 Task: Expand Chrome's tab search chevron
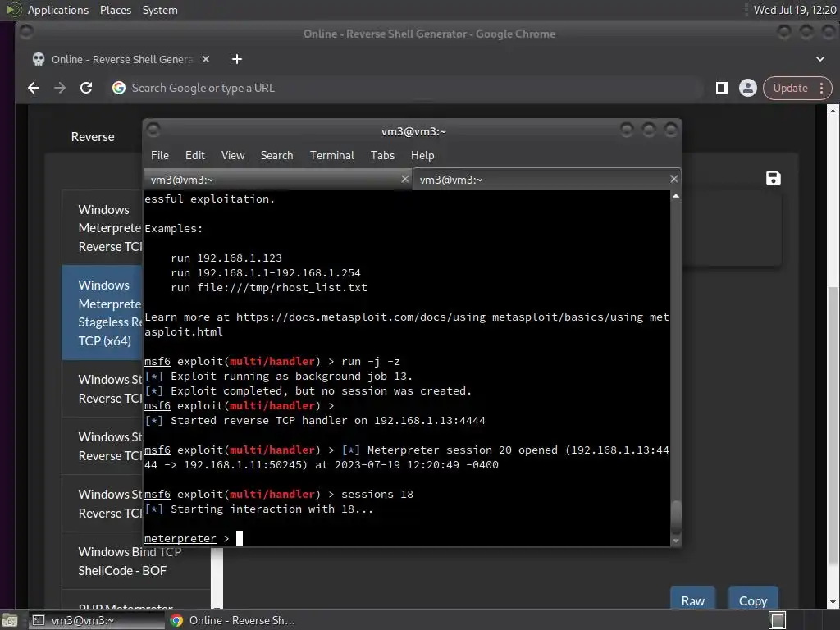pos(820,59)
